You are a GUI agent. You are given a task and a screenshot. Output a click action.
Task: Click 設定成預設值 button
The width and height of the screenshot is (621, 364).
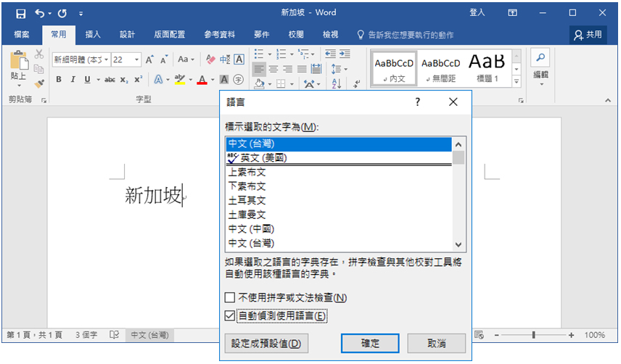[x=266, y=343]
